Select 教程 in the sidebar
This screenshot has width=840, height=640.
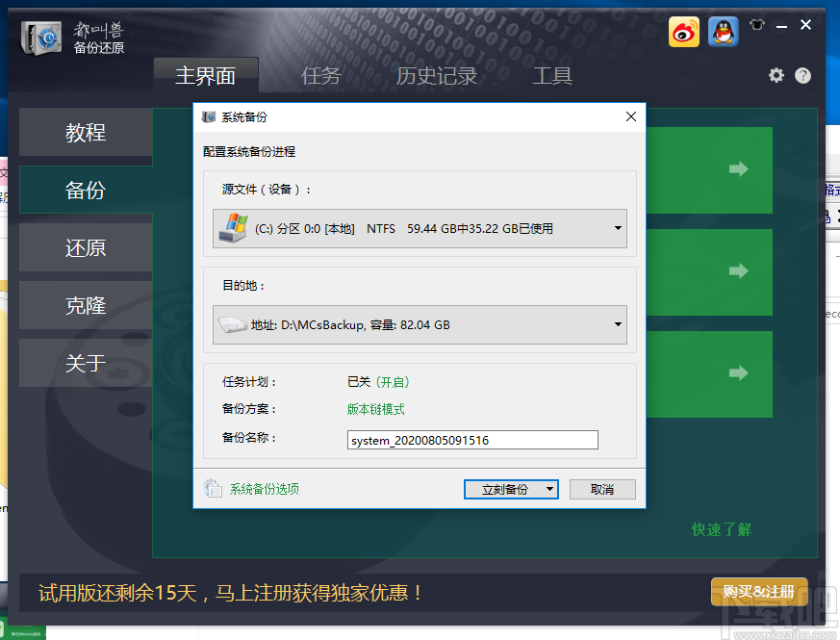tap(86, 132)
